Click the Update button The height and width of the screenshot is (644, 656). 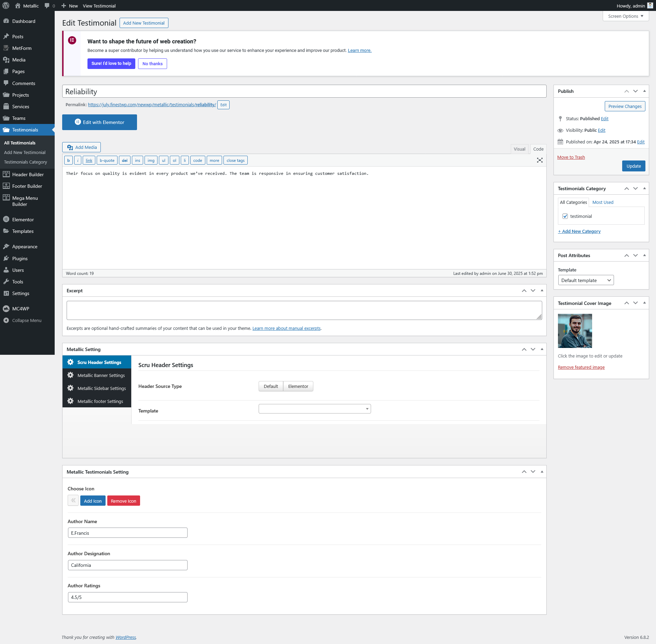click(x=633, y=166)
